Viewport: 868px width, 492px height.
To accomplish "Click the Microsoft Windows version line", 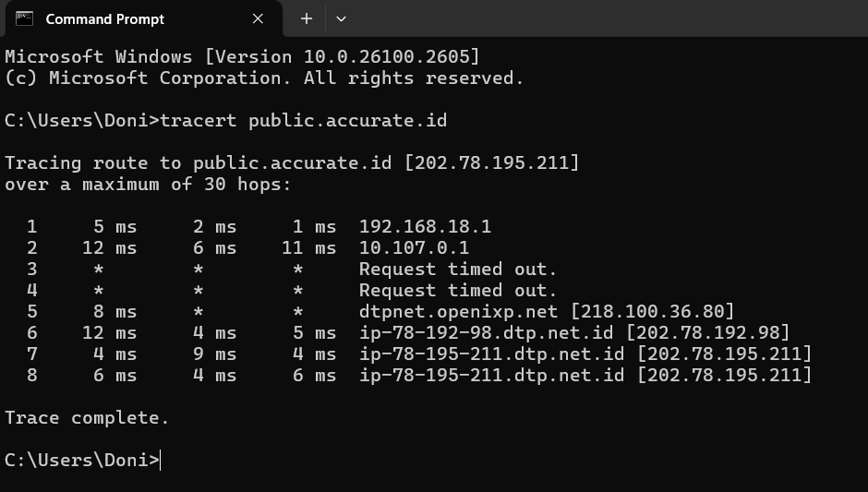I will coord(242,56).
